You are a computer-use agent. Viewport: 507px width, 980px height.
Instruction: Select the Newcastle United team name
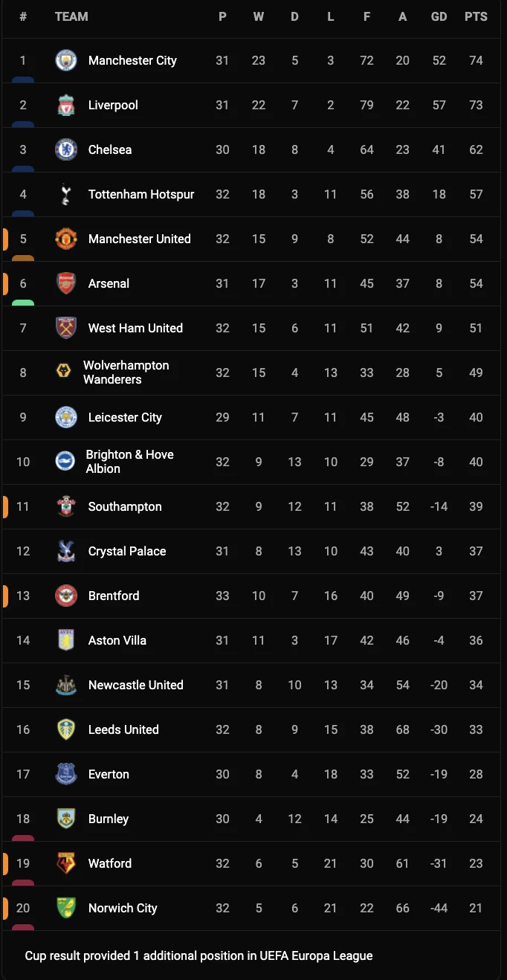pos(135,685)
